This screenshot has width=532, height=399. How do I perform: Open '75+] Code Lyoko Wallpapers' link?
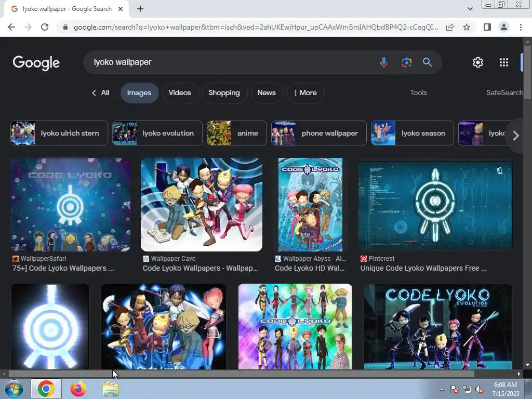pos(63,269)
